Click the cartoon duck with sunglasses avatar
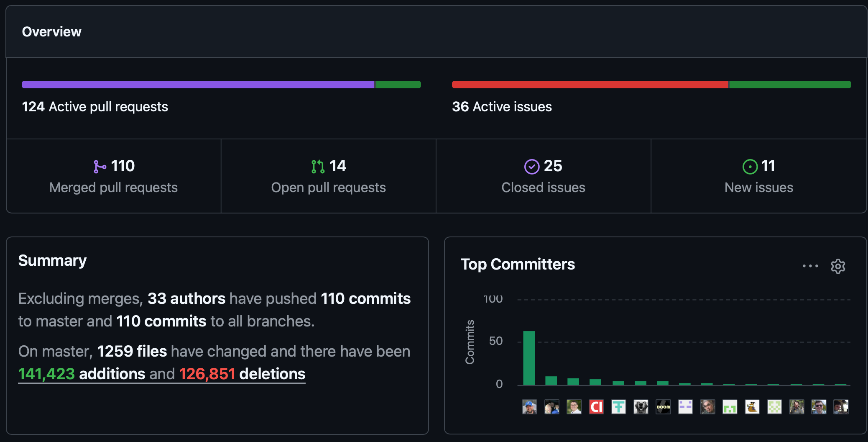 752,407
